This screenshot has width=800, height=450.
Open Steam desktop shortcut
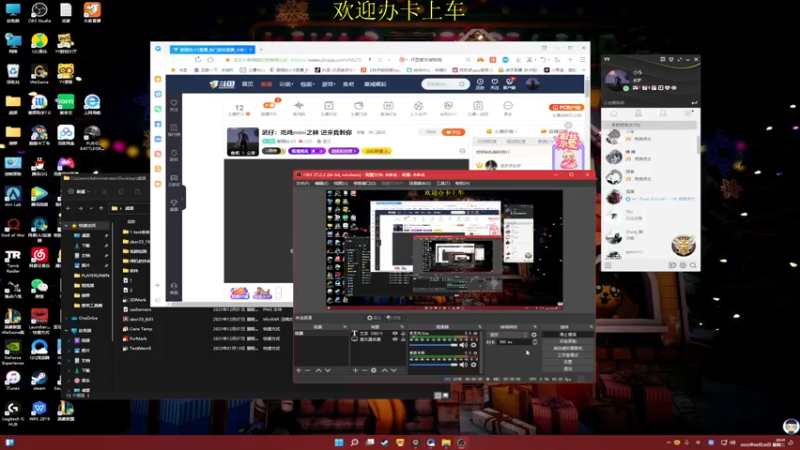point(39,381)
